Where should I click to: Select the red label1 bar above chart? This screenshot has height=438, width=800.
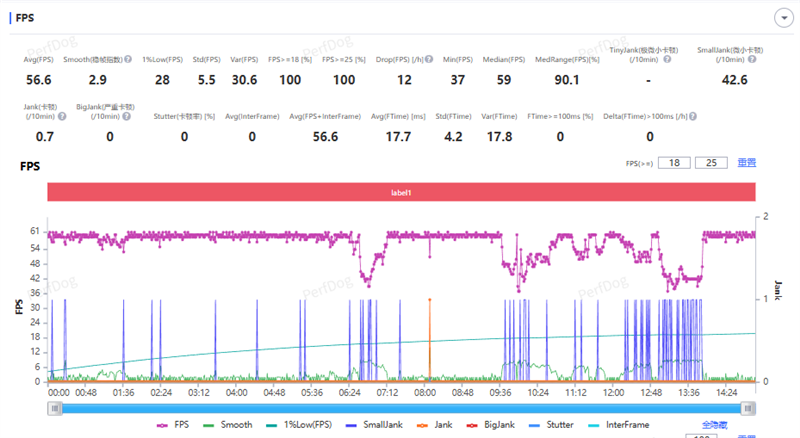point(400,191)
